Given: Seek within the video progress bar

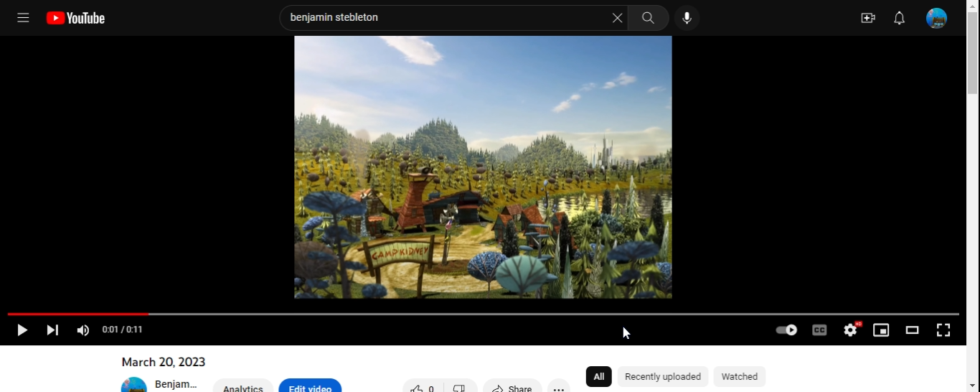Looking at the screenshot, I should 483,314.
